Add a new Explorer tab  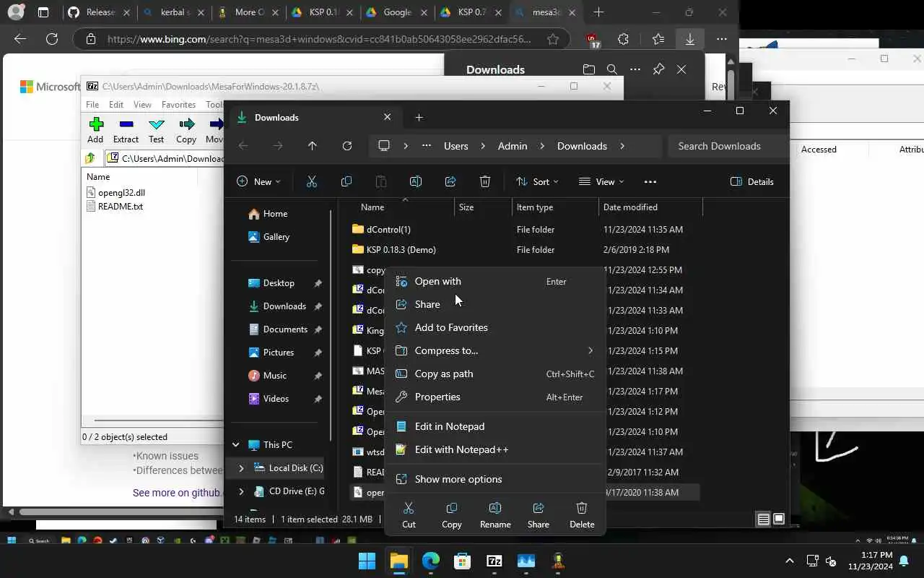click(x=419, y=117)
